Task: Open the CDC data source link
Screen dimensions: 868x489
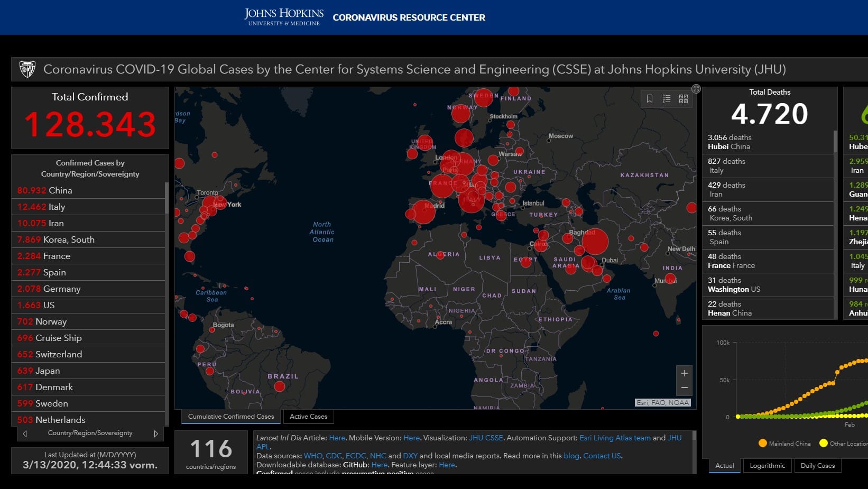Action: pyautogui.click(x=334, y=456)
